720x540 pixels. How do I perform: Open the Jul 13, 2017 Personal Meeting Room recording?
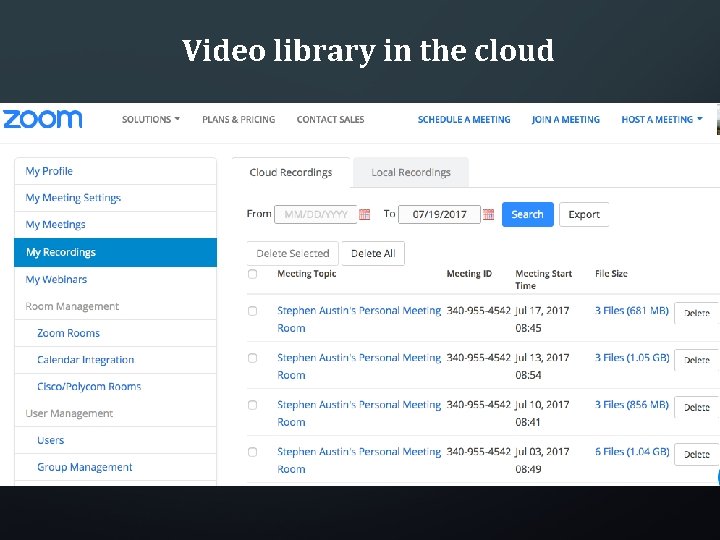coord(359,366)
